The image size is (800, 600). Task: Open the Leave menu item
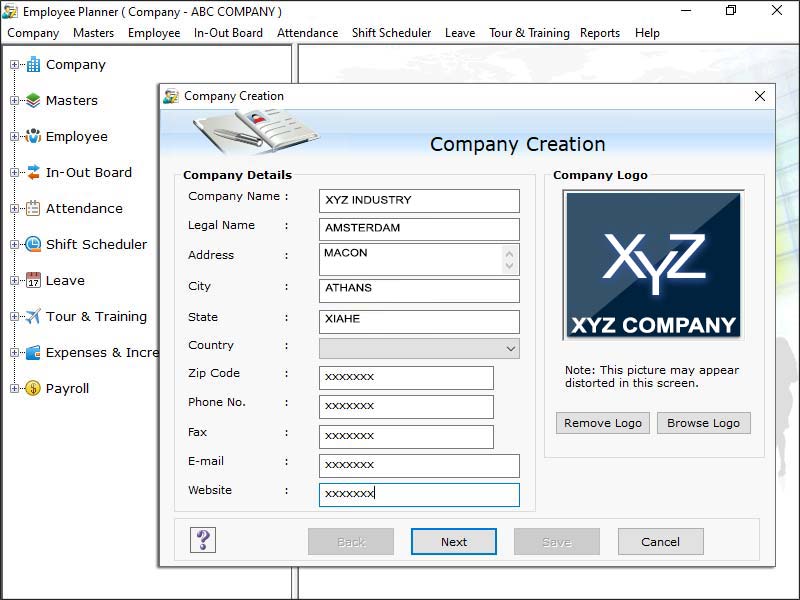point(460,32)
